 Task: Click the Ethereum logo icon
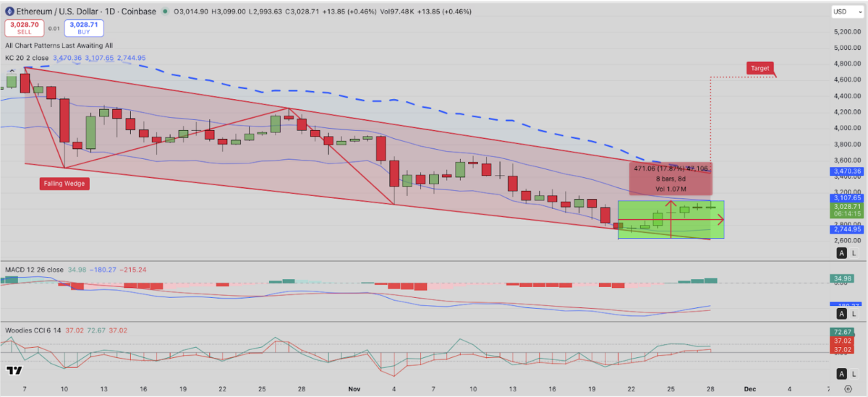(8, 12)
